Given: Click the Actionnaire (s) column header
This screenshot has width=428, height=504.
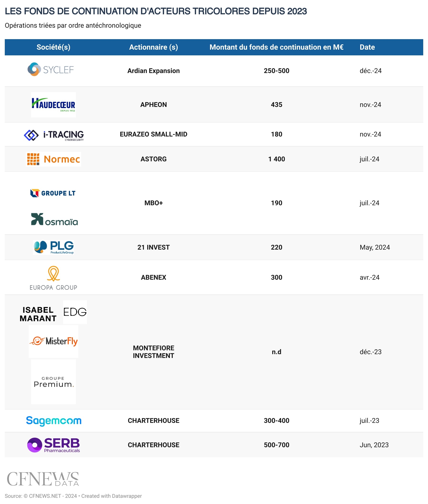Looking at the screenshot, I should coord(153,47).
